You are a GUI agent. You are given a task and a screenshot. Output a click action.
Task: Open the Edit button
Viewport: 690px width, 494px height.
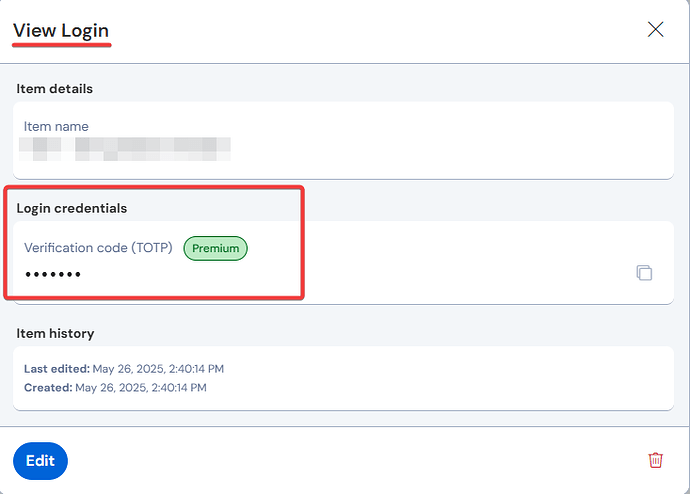[40, 461]
